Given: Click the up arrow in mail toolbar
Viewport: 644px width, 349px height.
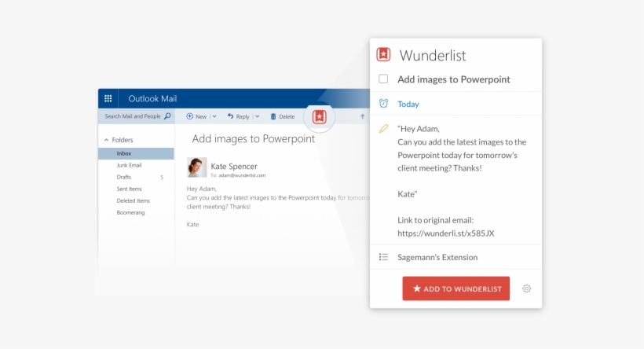Looking at the screenshot, I should point(362,116).
